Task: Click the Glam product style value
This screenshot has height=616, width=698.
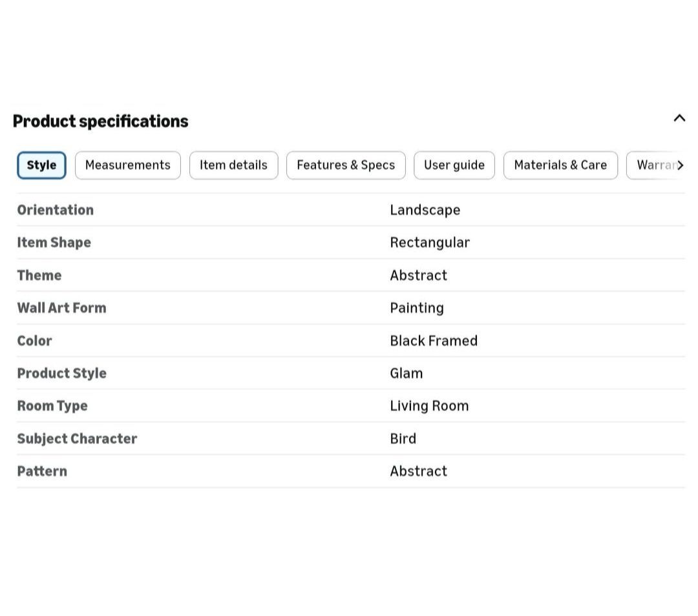Action: click(x=406, y=373)
